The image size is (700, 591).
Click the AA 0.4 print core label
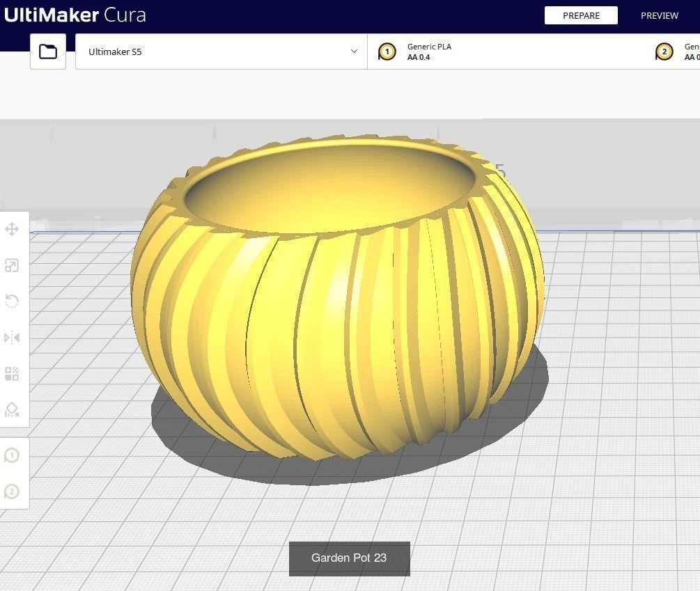[419, 57]
